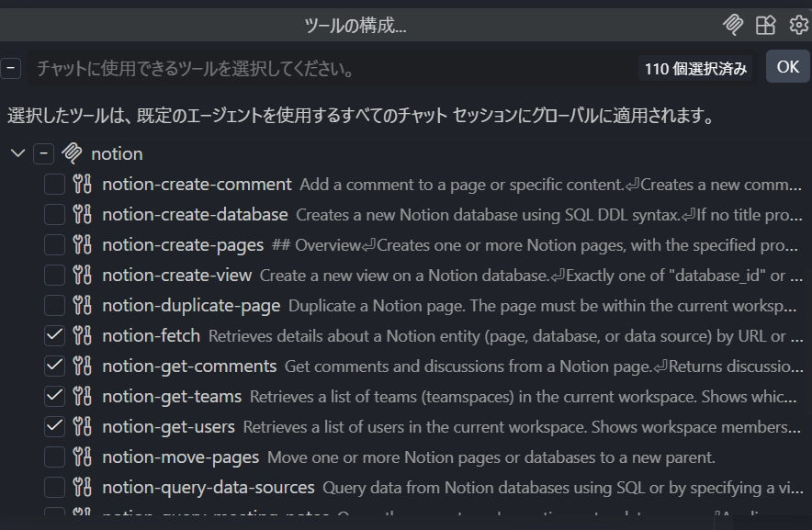The width and height of the screenshot is (812, 530).
Task: Enable notion-duplicate-page checkbox
Action: tap(54, 305)
